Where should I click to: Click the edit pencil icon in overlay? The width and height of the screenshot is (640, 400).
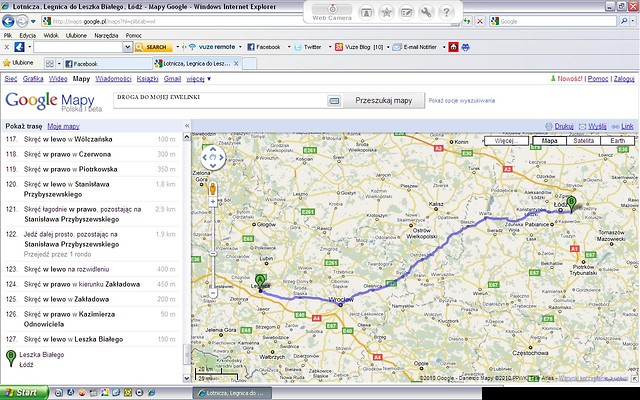406,12
